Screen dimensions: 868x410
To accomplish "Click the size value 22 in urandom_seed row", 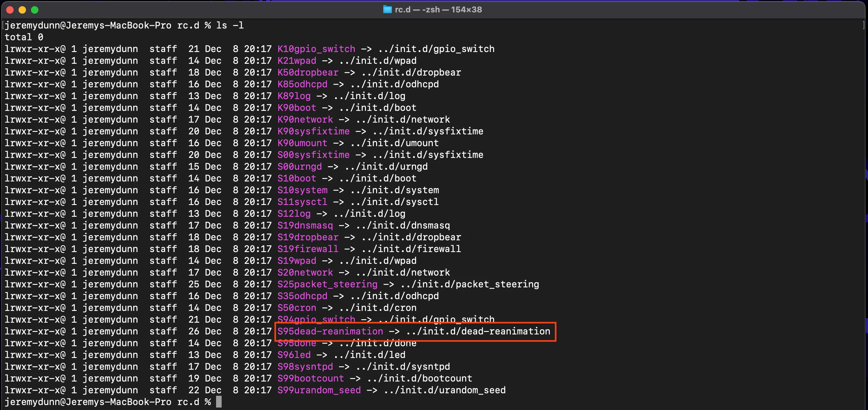I will (194, 390).
